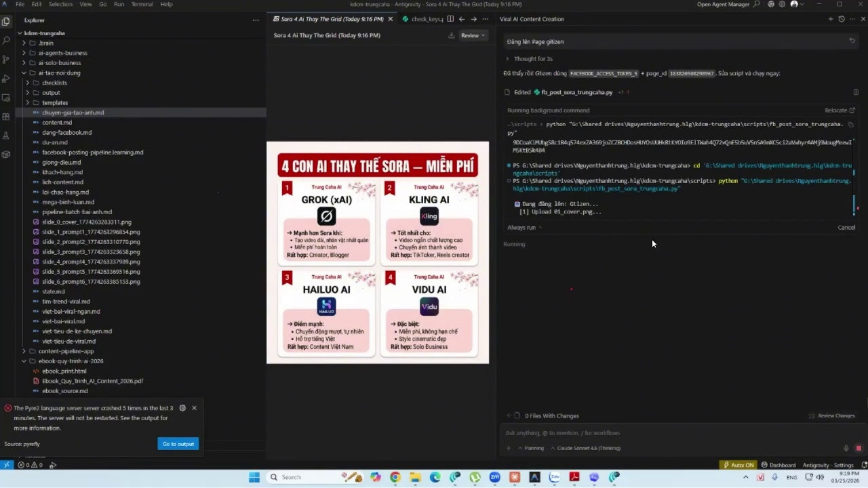Open agent chat history
The height and width of the screenshot is (488, 868).
842,19
